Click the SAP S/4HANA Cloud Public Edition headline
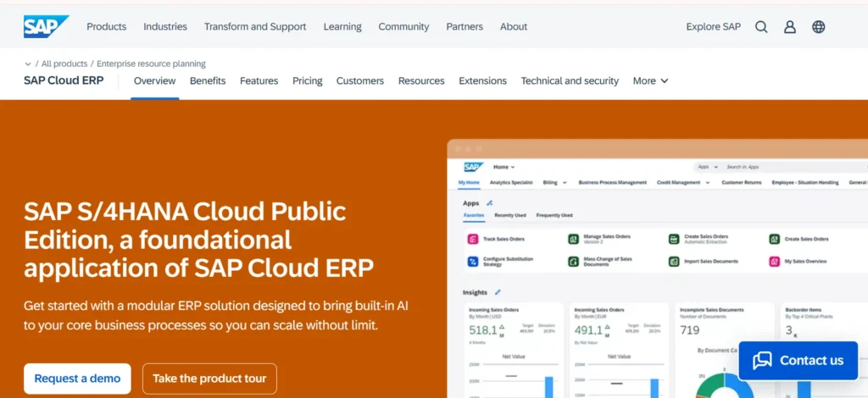 click(x=198, y=240)
